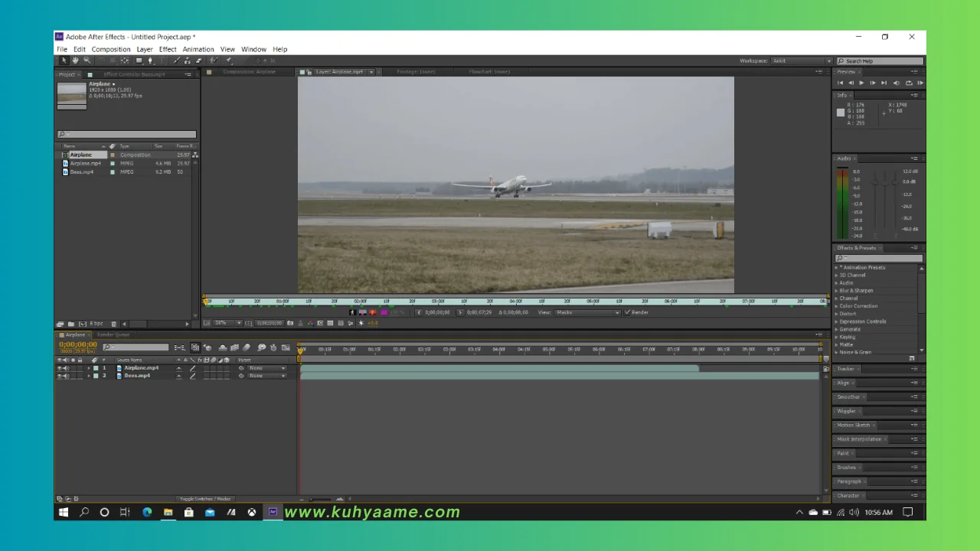Toggle Draft 3D in timeline
This screenshot has width=980, height=551.
tap(207, 347)
